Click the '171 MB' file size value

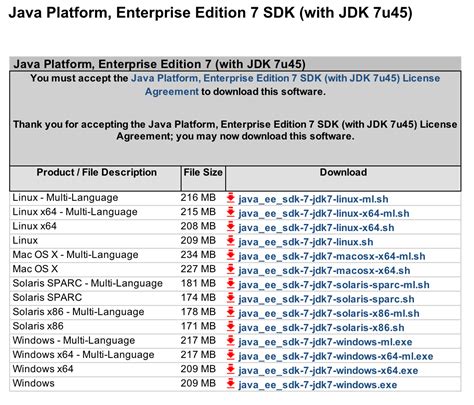pyautogui.click(x=198, y=327)
